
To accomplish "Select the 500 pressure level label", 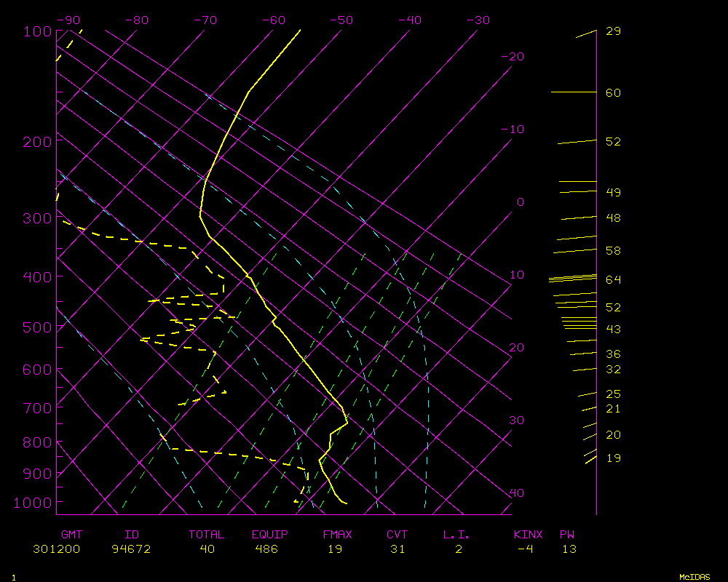I will pyautogui.click(x=36, y=327).
